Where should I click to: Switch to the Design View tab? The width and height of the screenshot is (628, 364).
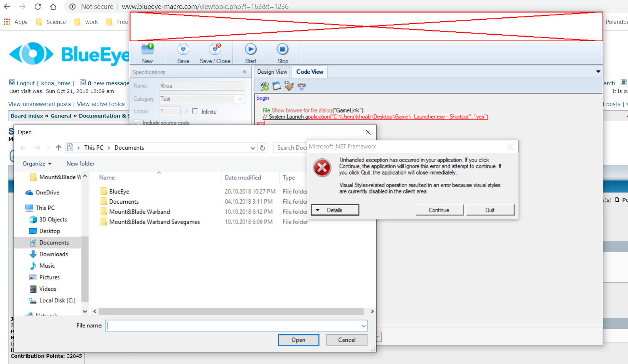(x=272, y=72)
